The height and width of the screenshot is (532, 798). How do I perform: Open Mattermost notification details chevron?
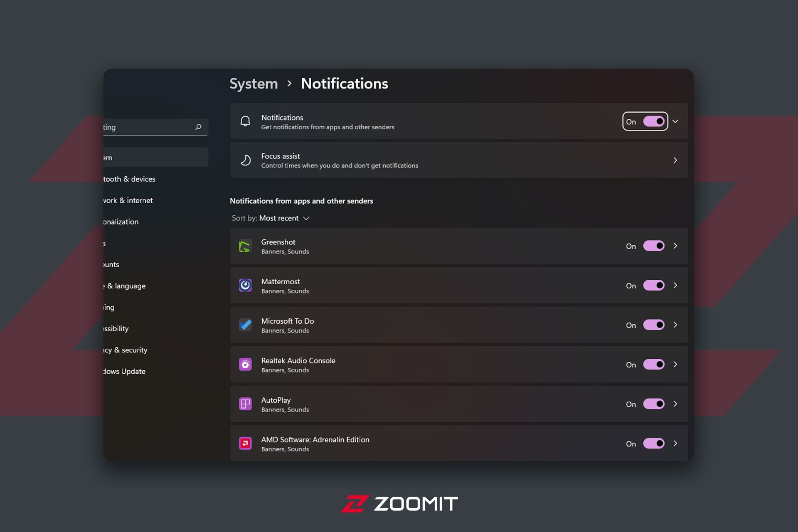(x=675, y=285)
